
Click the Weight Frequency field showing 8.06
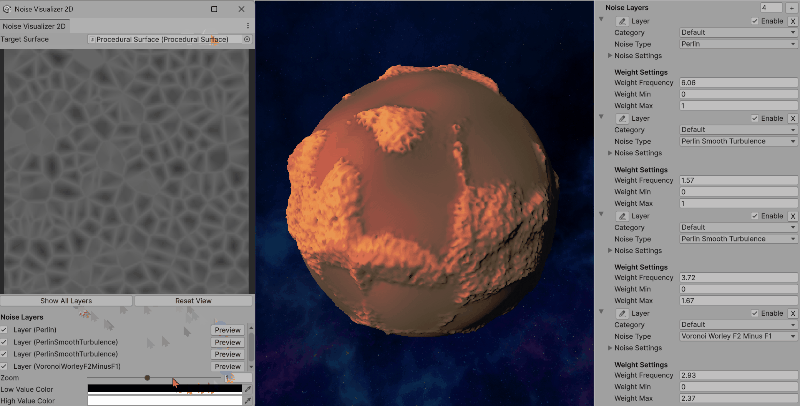click(738, 81)
